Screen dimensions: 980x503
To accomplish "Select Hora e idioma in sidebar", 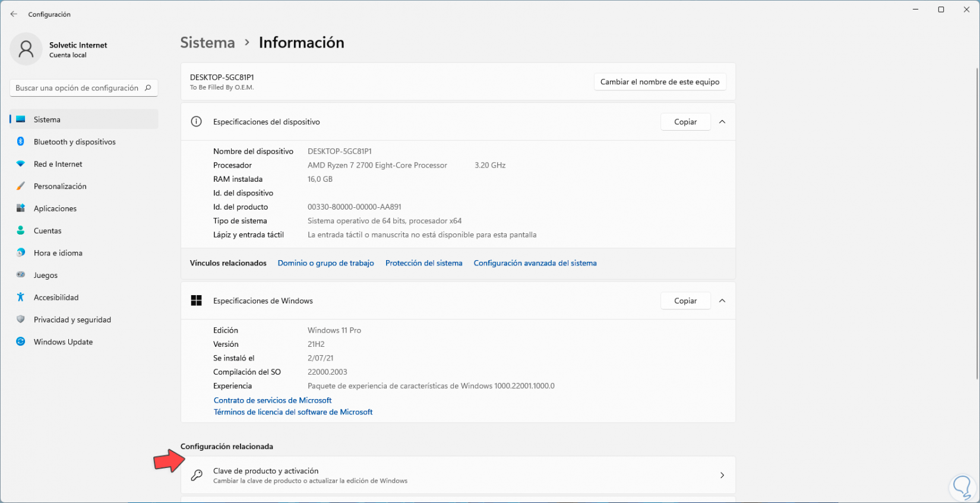I will click(58, 253).
